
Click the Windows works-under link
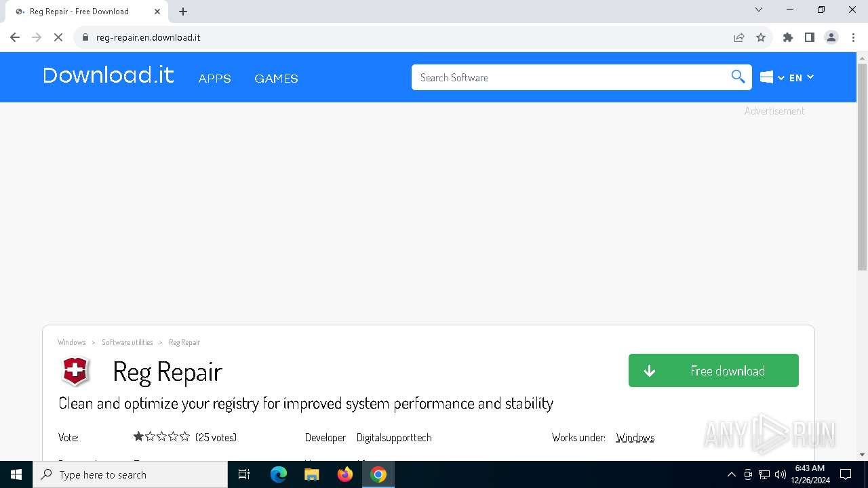pos(635,438)
